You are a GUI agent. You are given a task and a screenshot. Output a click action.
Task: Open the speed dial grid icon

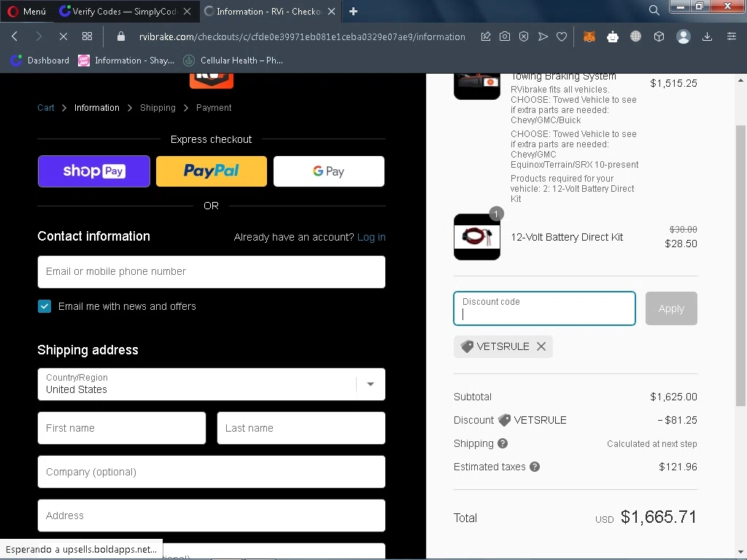(x=88, y=36)
